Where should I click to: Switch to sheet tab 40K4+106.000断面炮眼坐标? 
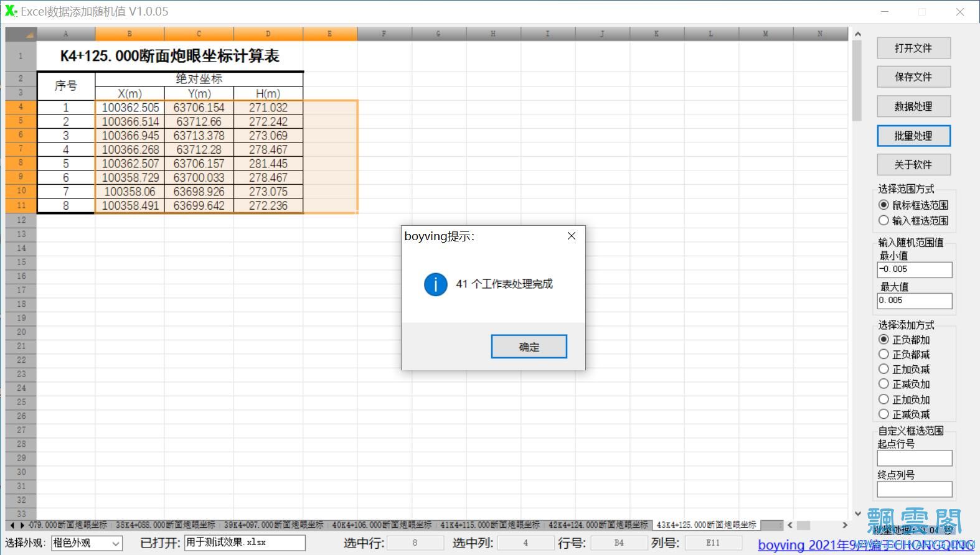tap(381, 525)
